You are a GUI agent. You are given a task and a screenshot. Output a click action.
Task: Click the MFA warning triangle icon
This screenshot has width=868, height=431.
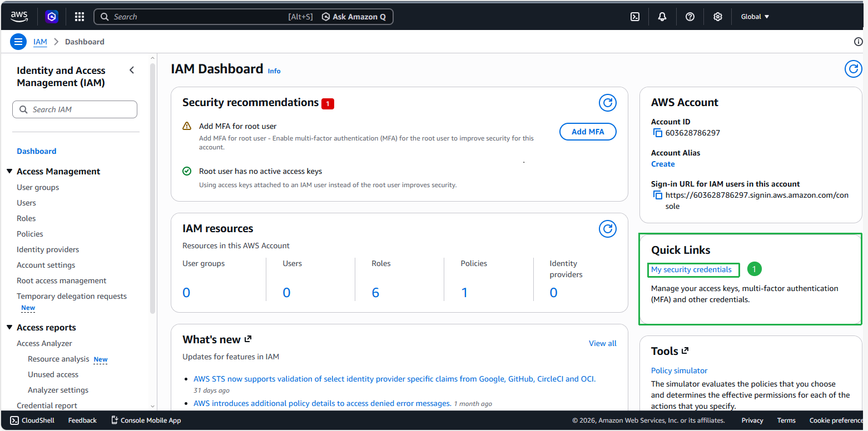(187, 126)
